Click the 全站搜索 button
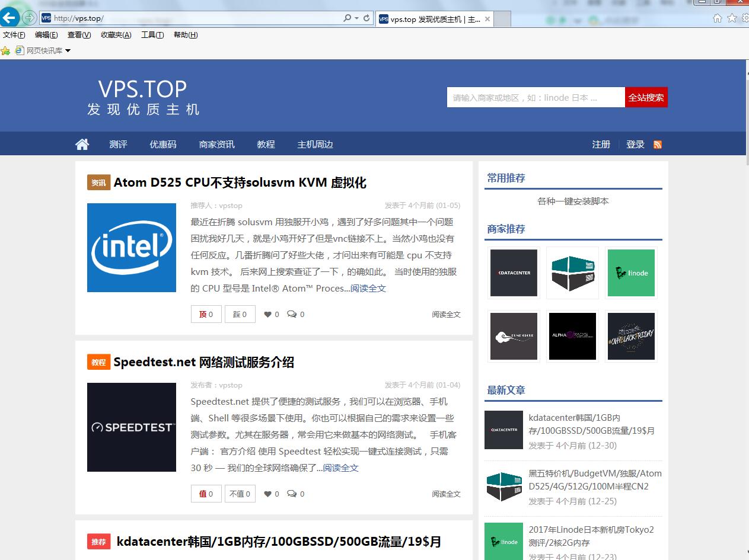 click(646, 97)
